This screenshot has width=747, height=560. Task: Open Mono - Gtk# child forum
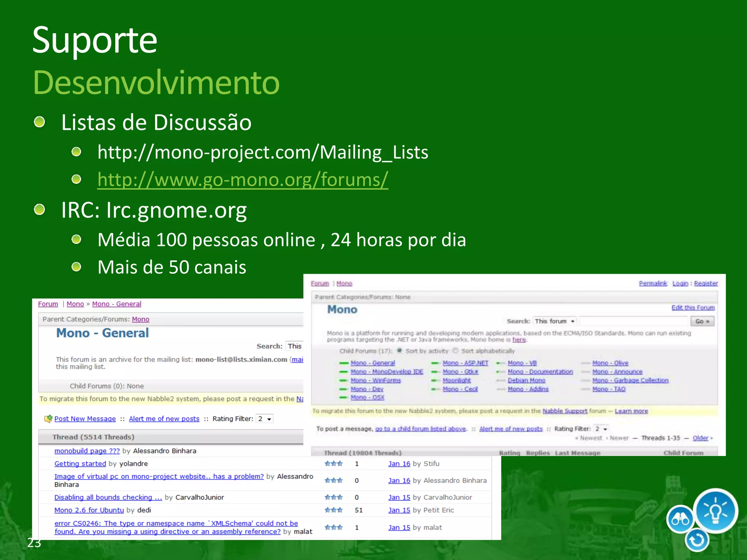460,372
